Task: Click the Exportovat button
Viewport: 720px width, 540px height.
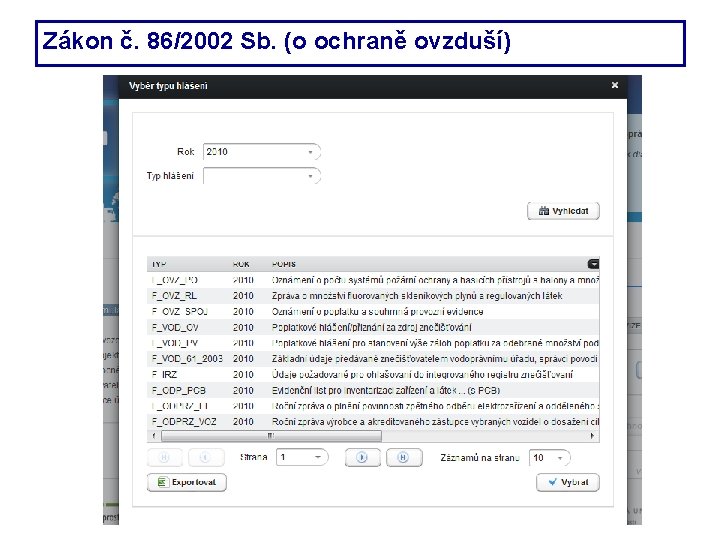Action: pos(186,482)
